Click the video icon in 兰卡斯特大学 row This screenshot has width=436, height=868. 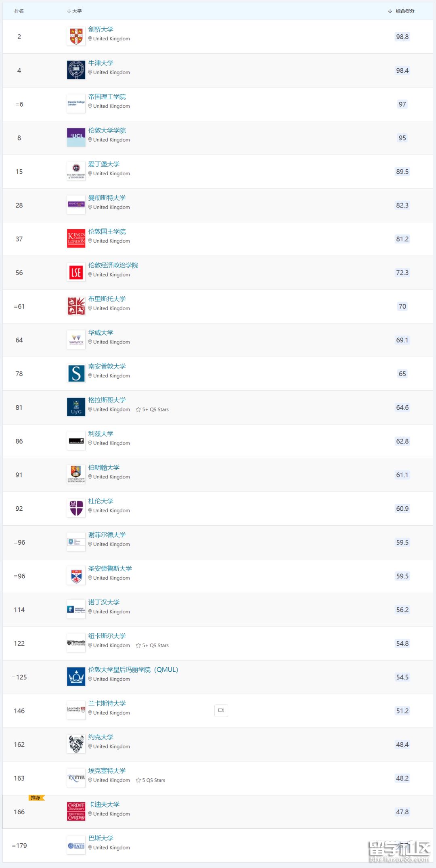[x=221, y=710]
